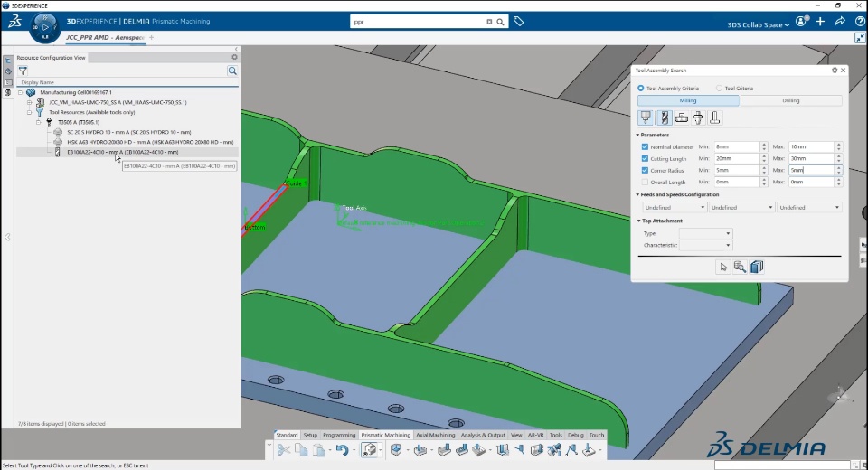Click the catalog books search button
Viewport: 868px width, 470px height.
(x=757, y=267)
